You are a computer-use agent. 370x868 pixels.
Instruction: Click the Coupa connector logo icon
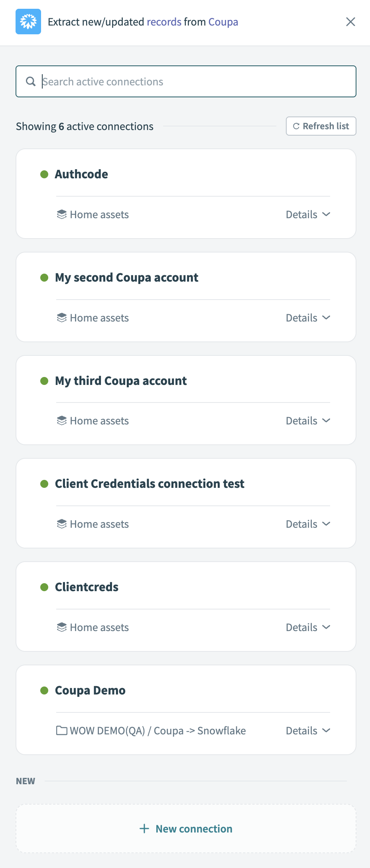28,22
